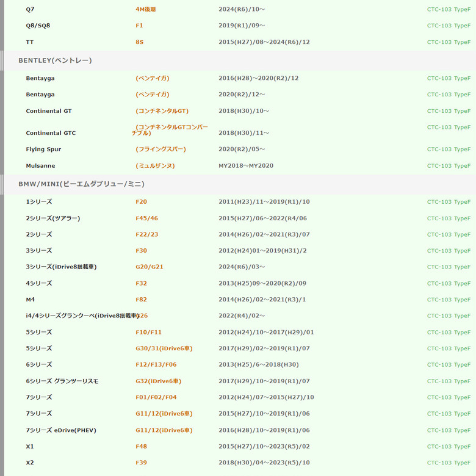The width and height of the screenshot is (476, 476).
Task: Click the G32(iDrive6車) model code
Action: click(159, 381)
